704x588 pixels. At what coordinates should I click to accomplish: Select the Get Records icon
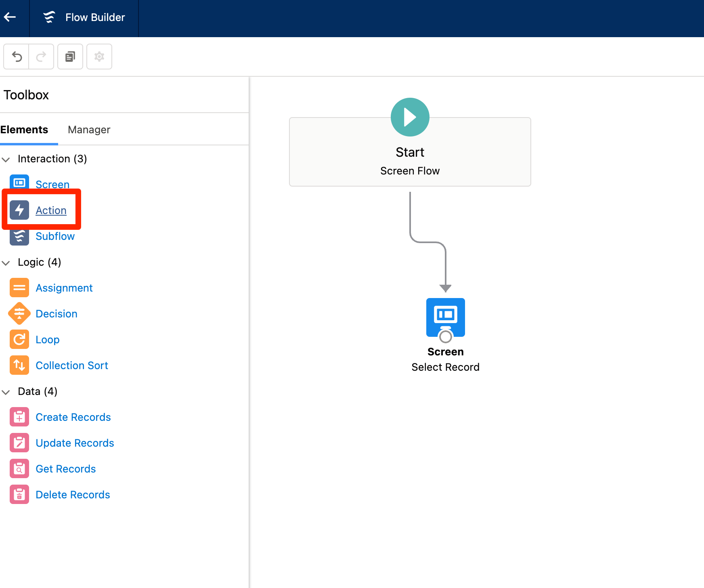click(x=19, y=468)
